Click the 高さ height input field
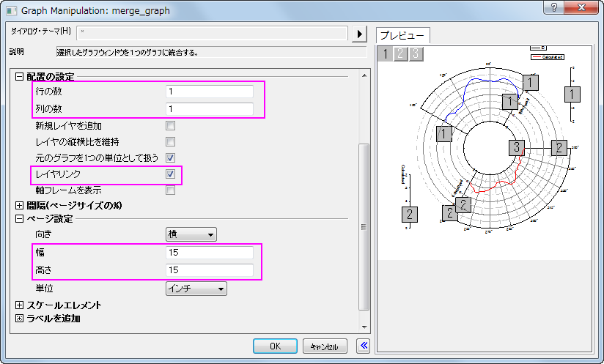Viewport: 604px width, 364px height. tap(210, 270)
